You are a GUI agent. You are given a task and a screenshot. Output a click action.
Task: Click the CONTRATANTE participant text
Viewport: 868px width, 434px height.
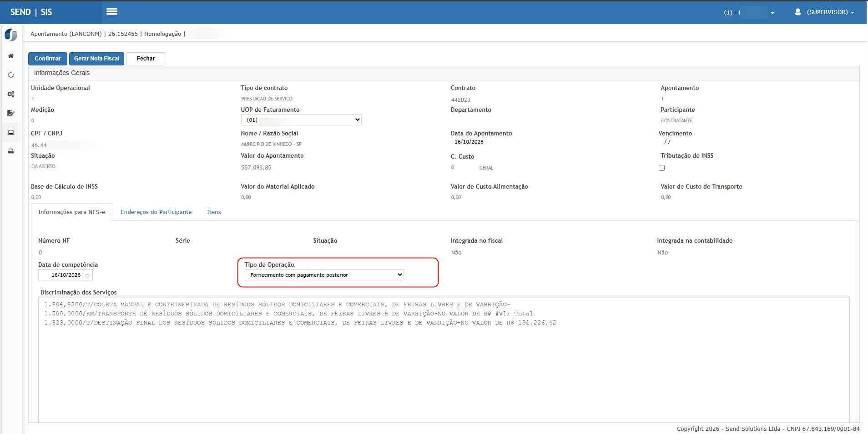(x=676, y=120)
